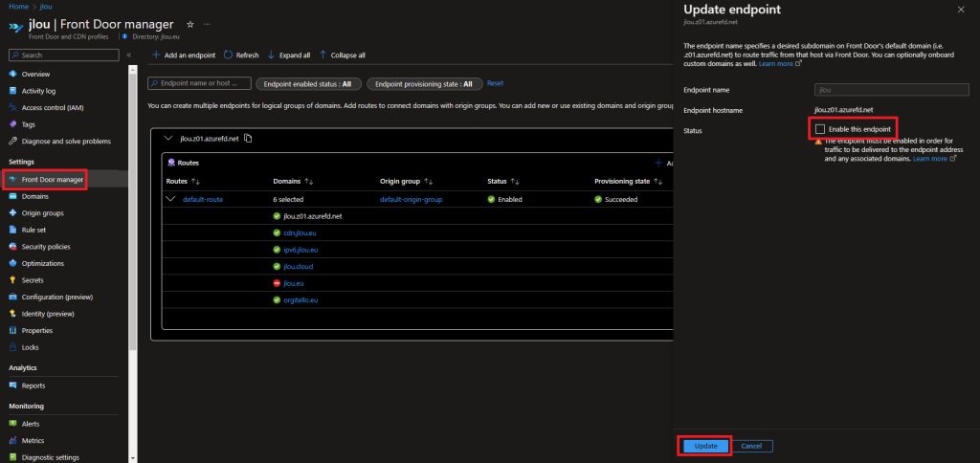Open the jlou.eu domain link
980x463 pixels.
(x=293, y=283)
